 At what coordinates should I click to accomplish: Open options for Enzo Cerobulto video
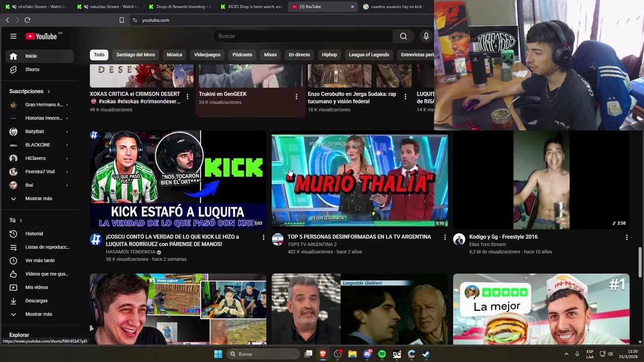406,97
